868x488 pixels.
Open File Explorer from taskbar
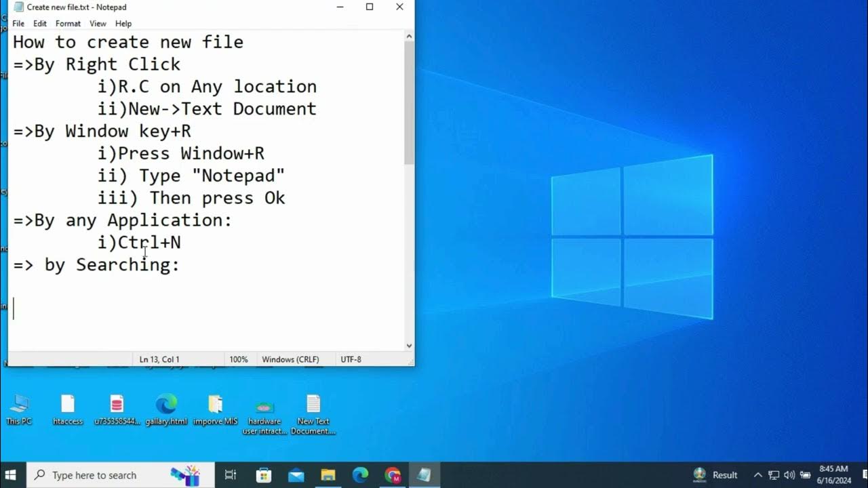pos(328,475)
